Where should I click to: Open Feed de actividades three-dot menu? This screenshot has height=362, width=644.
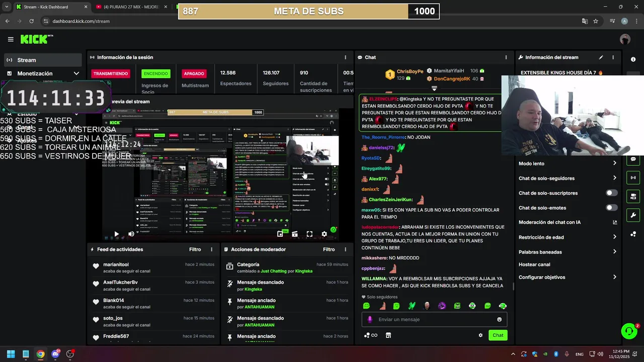pos(211,249)
